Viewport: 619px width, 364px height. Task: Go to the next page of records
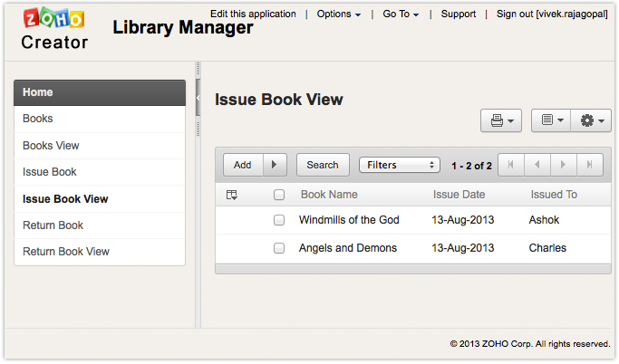click(x=564, y=165)
